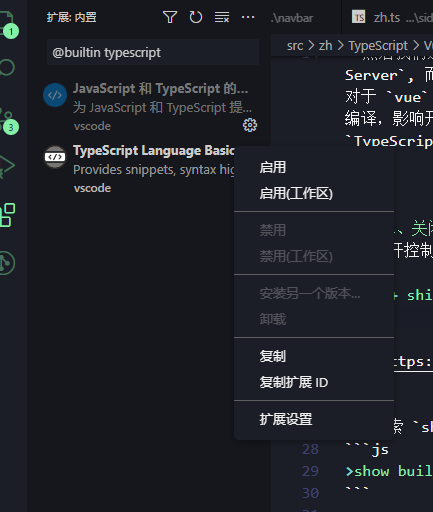
Task: Click the vscode publisher under JavaScript extension
Action: point(92,126)
